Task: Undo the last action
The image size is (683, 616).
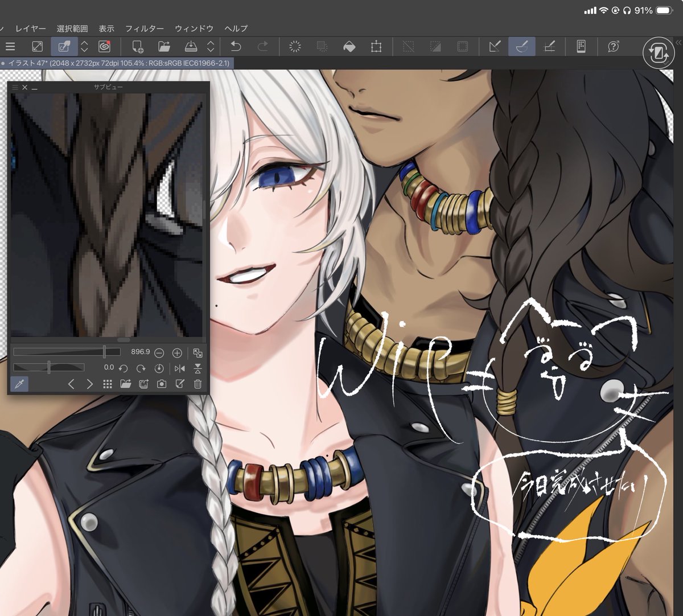Action: (236, 47)
